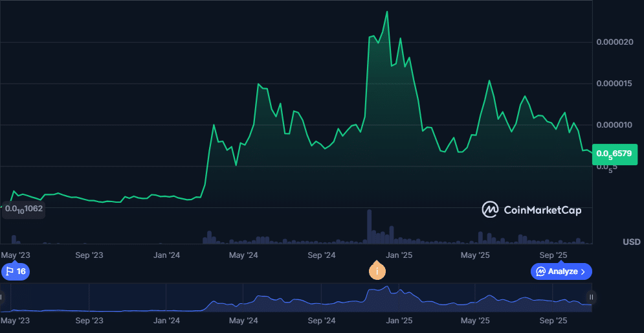
Task: Open the orange info event marker
Action: (x=377, y=271)
